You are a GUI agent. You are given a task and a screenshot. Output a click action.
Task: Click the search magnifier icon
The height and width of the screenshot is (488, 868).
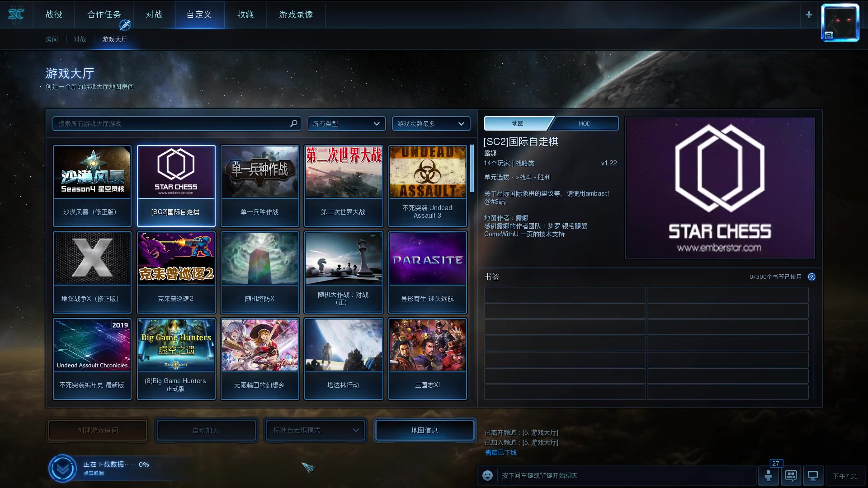click(293, 123)
